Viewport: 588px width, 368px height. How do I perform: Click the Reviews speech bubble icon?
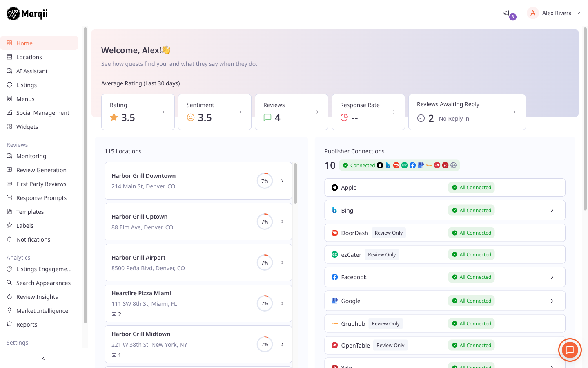tap(267, 118)
